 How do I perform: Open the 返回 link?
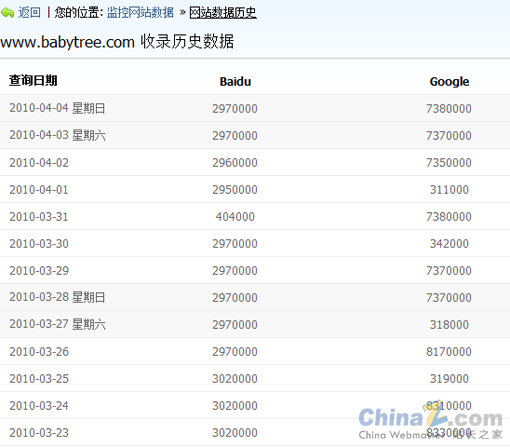(x=29, y=13)
